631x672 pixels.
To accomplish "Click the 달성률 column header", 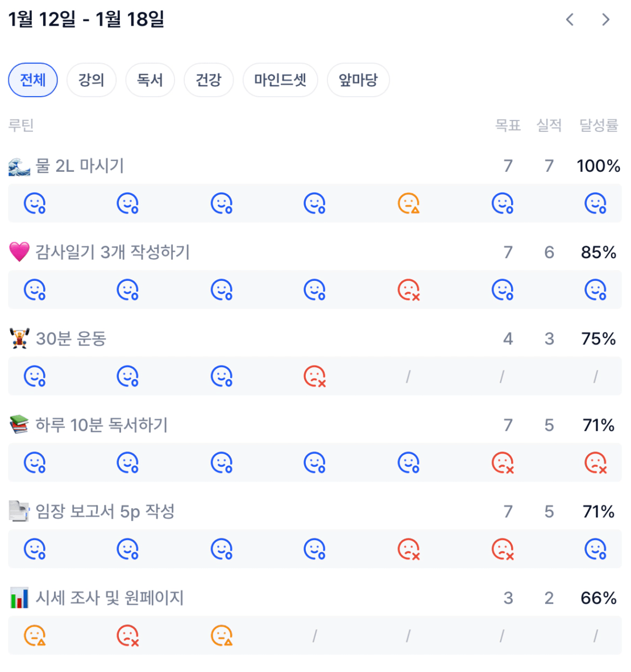I will (599, 125).
